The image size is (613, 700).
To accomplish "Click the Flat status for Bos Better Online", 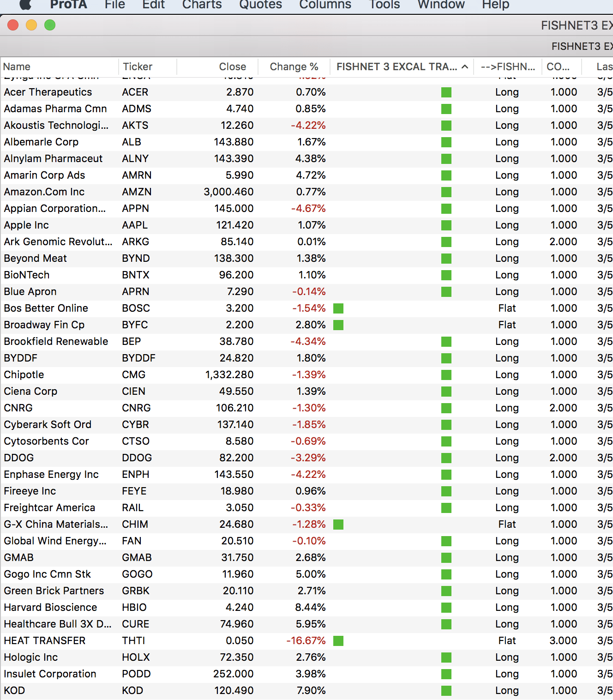I will tap(507, 308).
